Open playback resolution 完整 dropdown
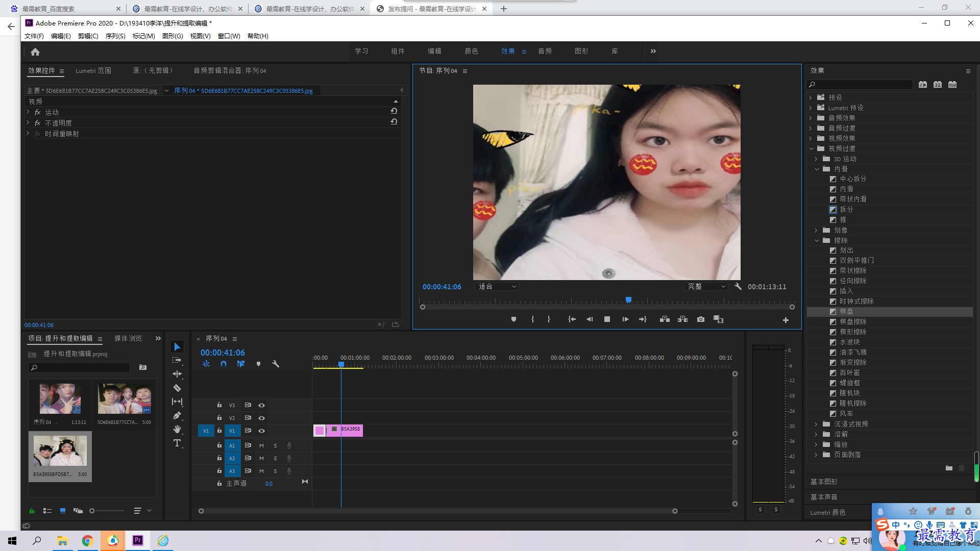 coord(705,287)
